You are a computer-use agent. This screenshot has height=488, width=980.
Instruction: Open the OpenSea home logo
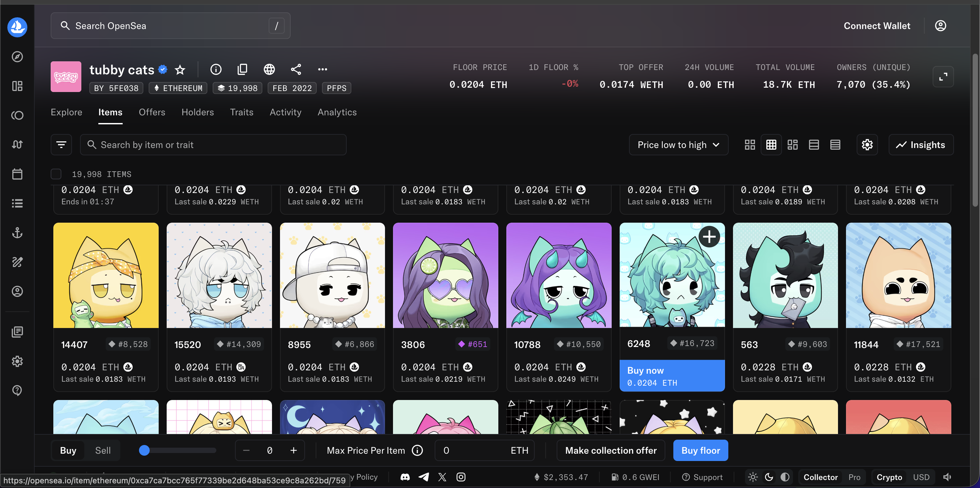pyautogui.click(x=17, y=27)
